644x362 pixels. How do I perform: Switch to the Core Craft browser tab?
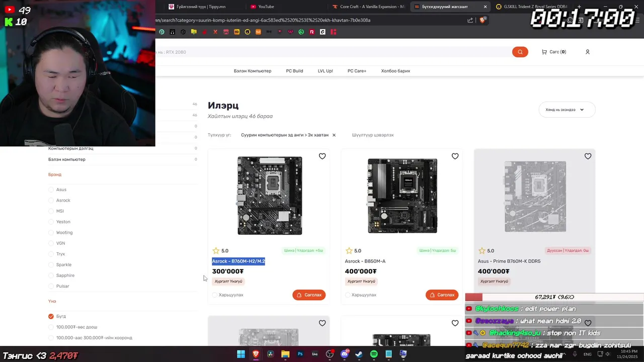point(369,7)
